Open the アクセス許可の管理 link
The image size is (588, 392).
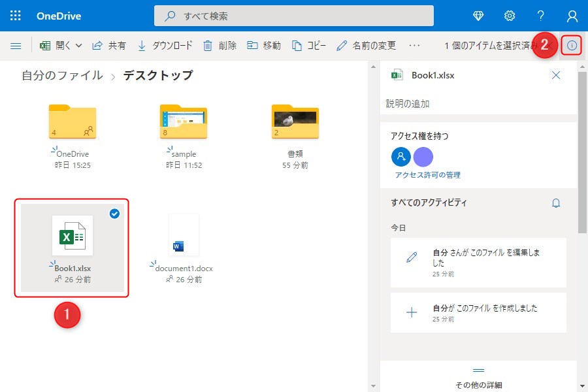click(x=427, y=175)
